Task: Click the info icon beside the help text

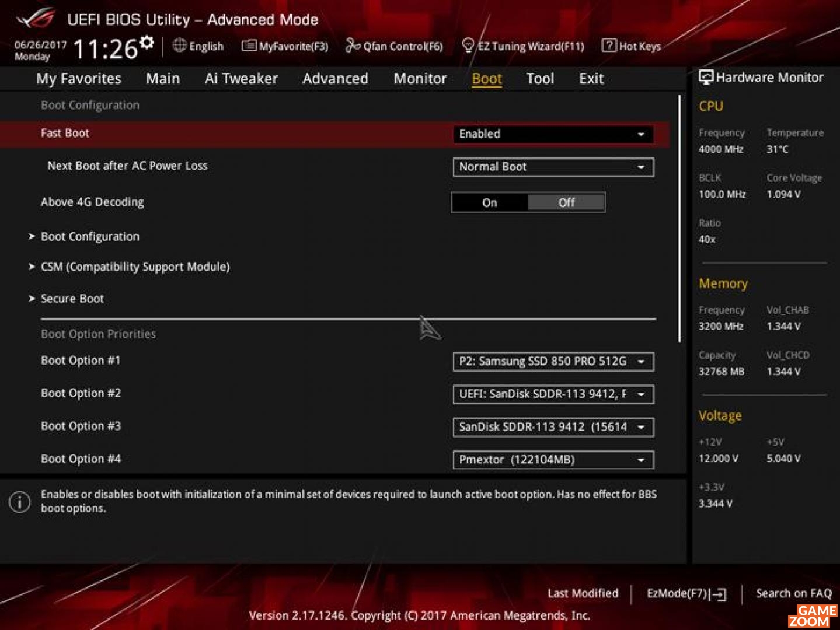Action: (20, 502)
